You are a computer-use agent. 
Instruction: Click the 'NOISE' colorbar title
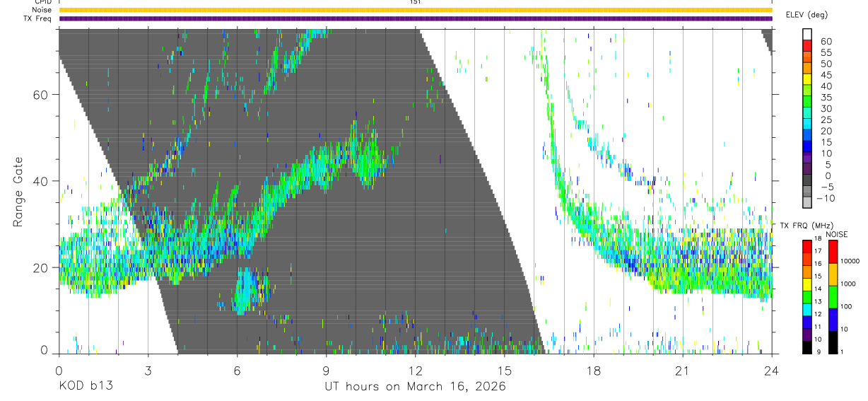(x=836, y=235)
